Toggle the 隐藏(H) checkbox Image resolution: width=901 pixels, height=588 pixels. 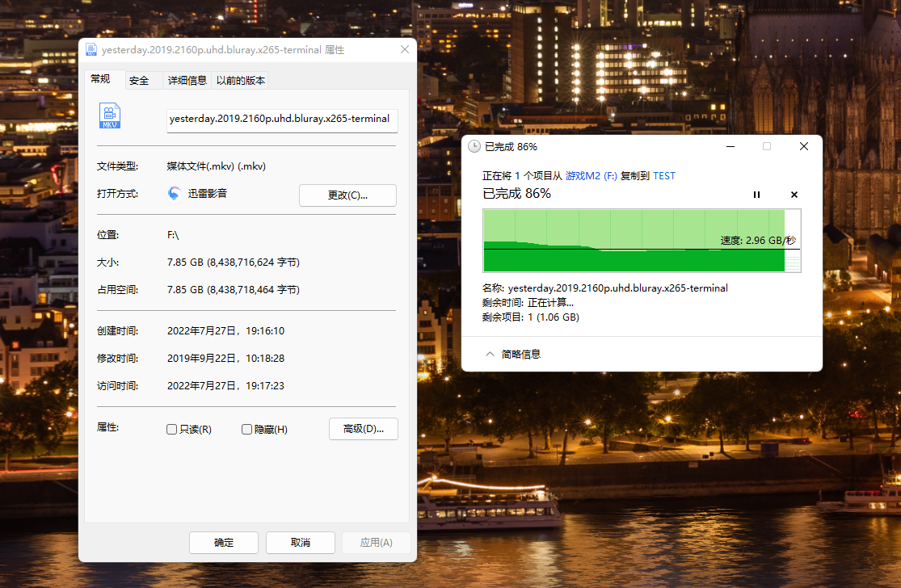pyautogui.click(x=246, y=430)
